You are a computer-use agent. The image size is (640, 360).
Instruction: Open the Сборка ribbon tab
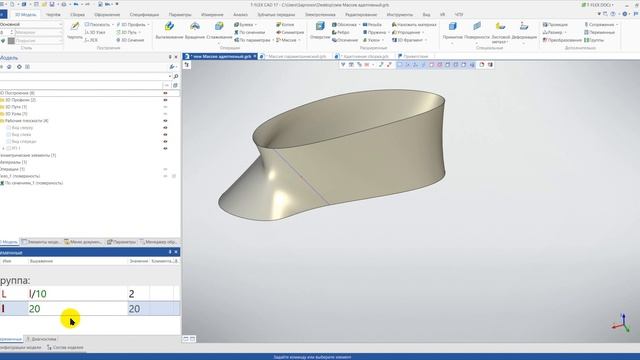(x=77, y=14)
